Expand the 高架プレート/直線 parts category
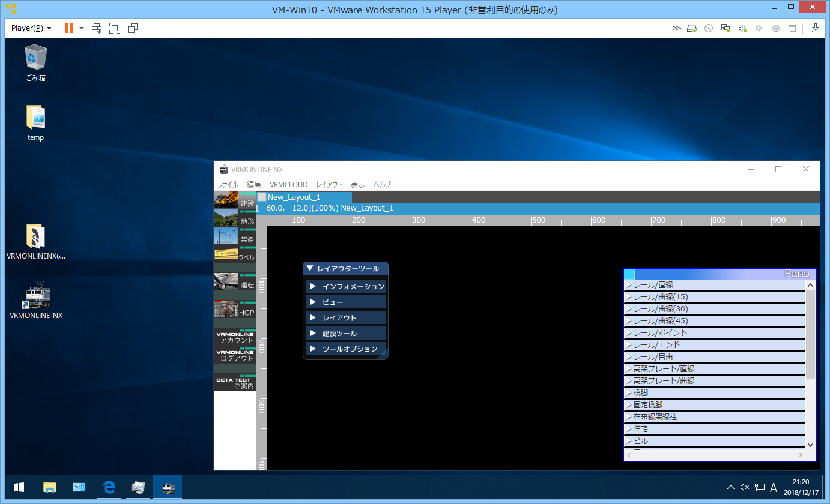The width and height of the screenshot is (830, 504). tap(715, 369)
